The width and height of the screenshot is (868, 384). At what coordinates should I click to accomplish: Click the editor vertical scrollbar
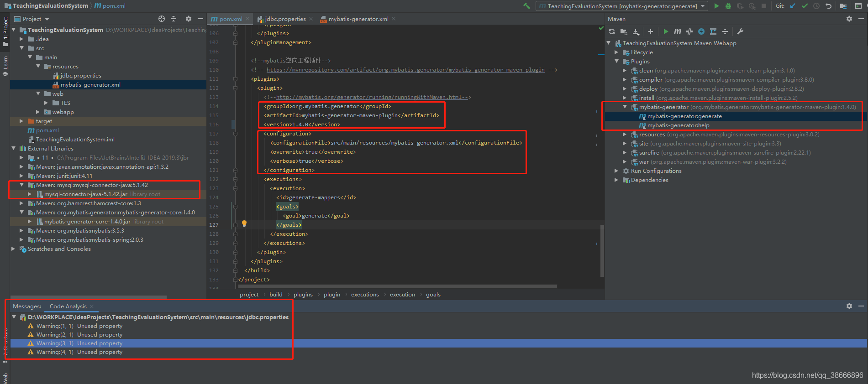coord(602,251)
